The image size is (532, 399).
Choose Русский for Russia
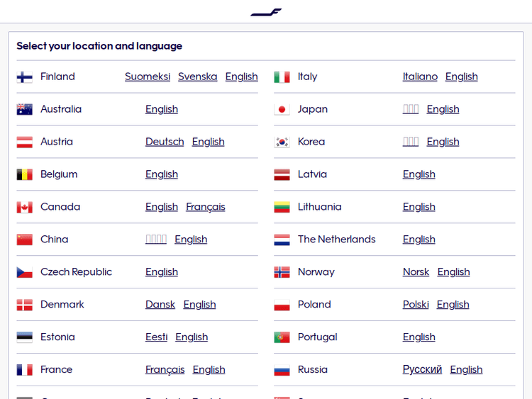tap(423, 369)
